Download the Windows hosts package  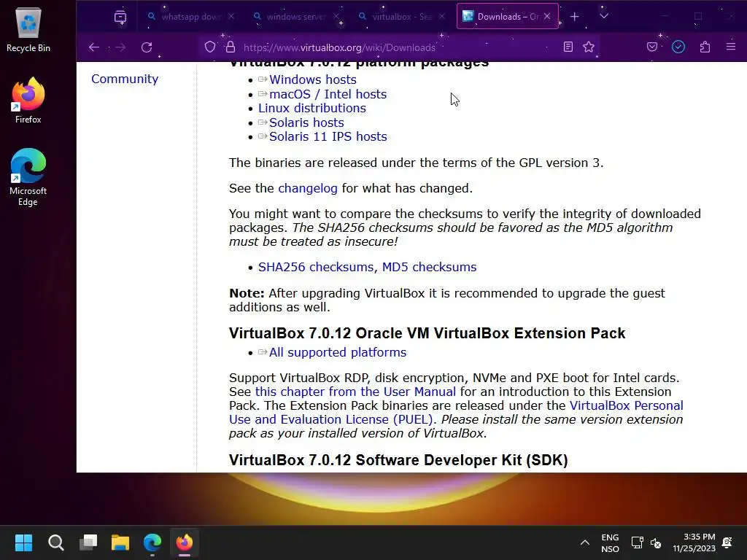point(312,79)
